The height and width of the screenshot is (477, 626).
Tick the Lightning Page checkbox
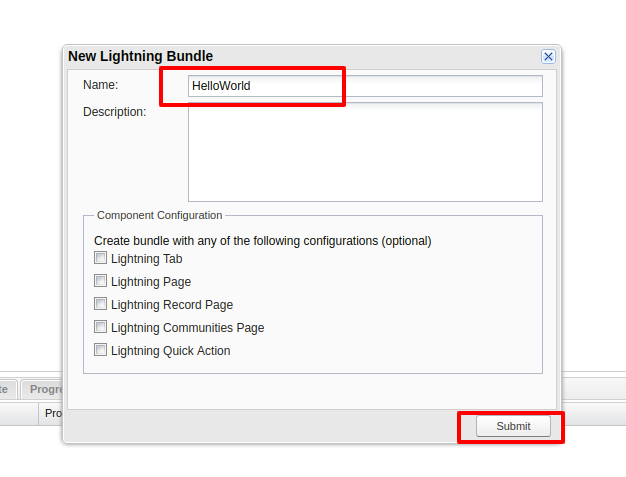pos(100,281)
